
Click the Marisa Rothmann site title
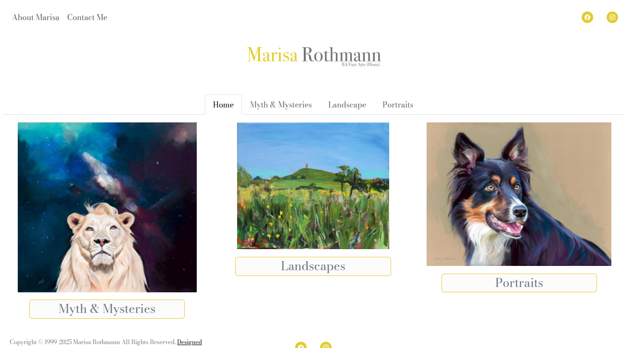pos(314,55)
